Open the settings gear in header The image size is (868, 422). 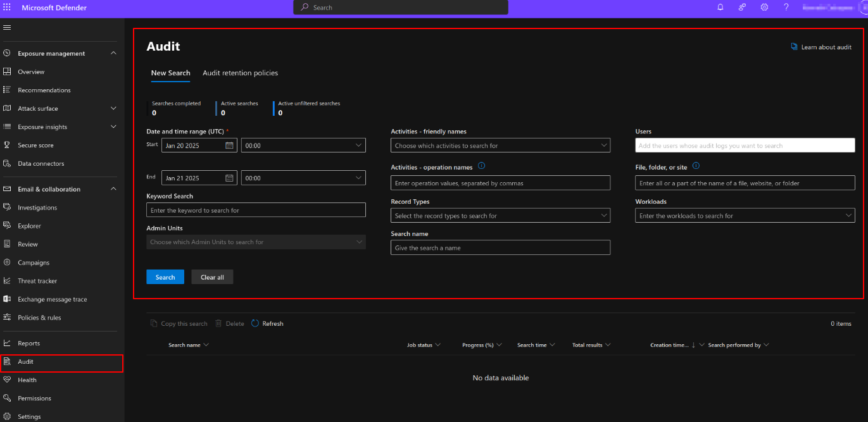pos(764,8)
